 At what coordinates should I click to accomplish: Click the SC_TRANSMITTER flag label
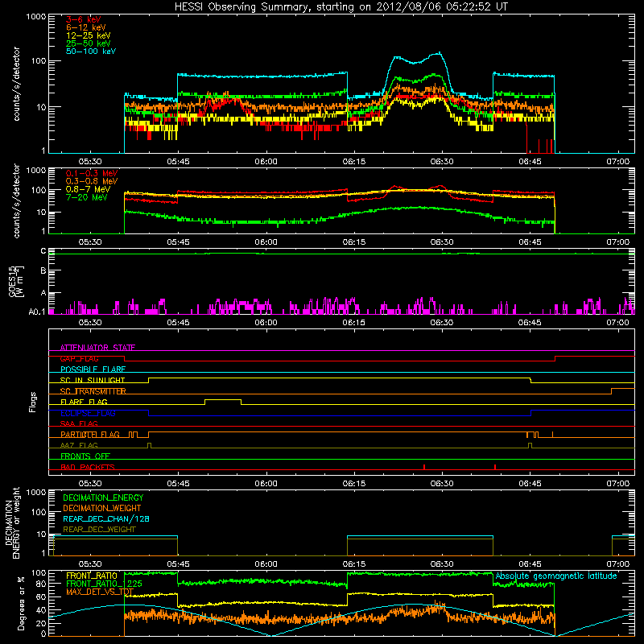click(93, 391)
